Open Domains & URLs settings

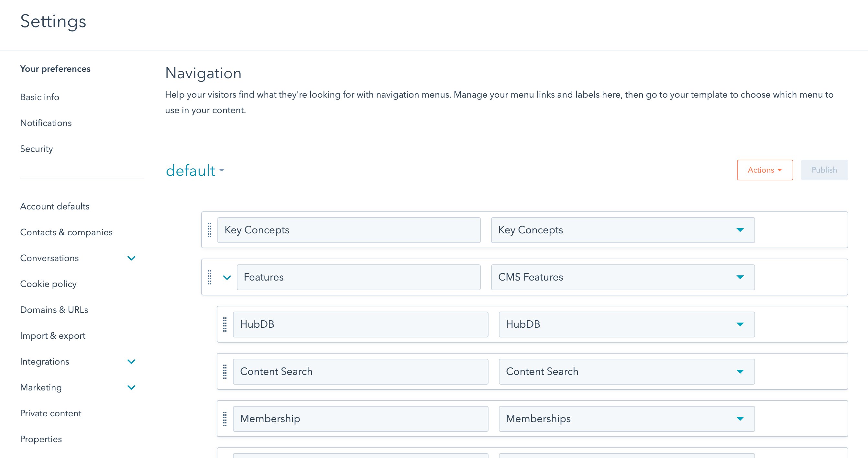54,310
